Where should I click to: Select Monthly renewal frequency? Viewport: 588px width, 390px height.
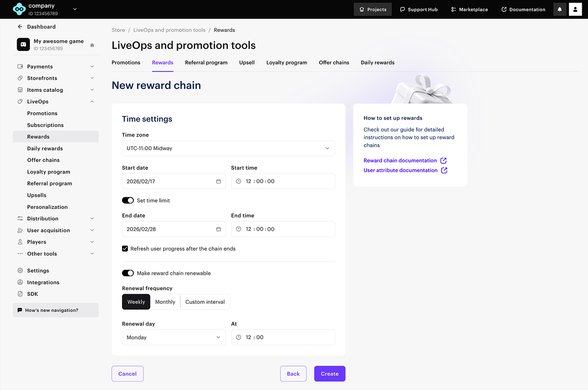tap(165, 302)
